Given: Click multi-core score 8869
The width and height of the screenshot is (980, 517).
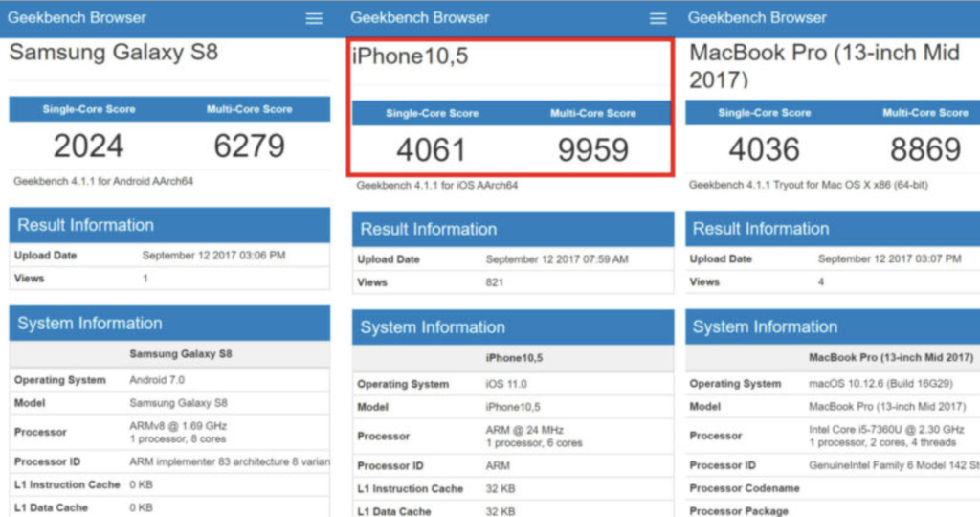Looking at the screenshot, I should click(925, 149).
